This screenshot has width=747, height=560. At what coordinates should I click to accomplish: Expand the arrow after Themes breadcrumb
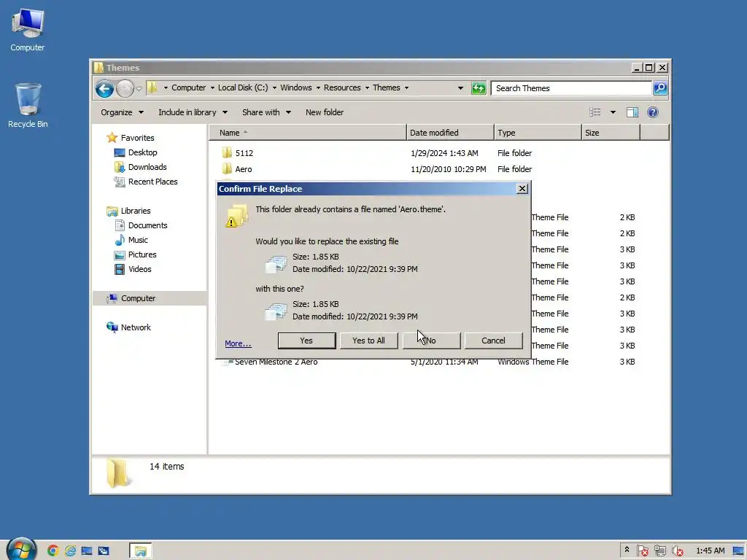406,87
